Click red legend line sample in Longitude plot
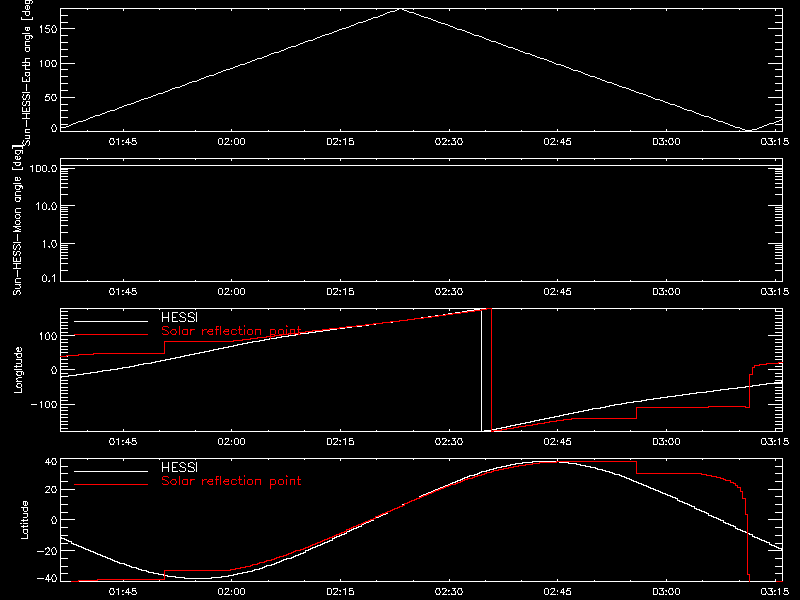Viewport: 800px width, 600px height. (111, 335)
